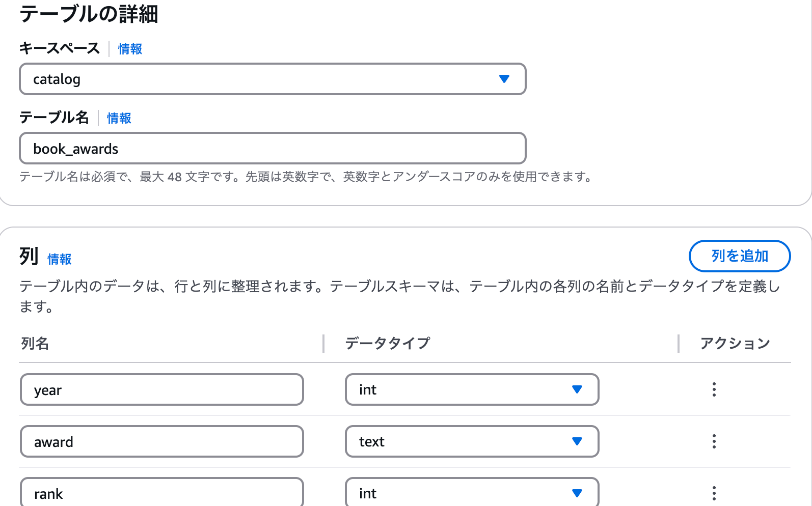Open 情報 link next to テーブル名
The height and width of the screenshot is (506, 812).
119,118
